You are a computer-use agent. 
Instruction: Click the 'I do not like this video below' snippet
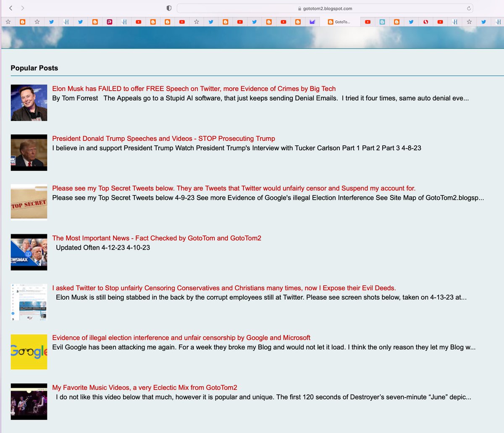coord(263,397)
